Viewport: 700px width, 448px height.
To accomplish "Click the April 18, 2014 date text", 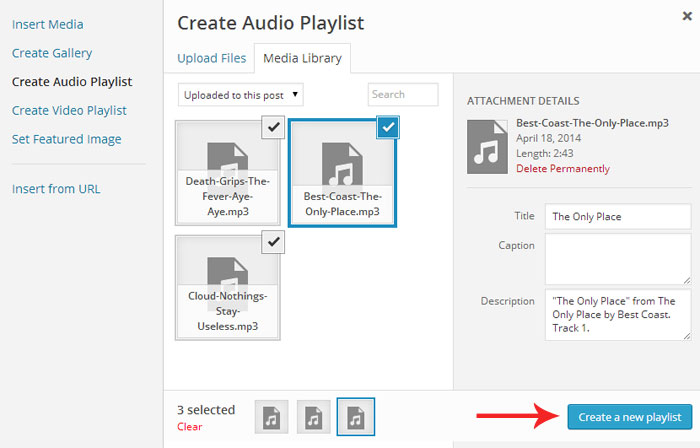I will (x=549, y=138).
